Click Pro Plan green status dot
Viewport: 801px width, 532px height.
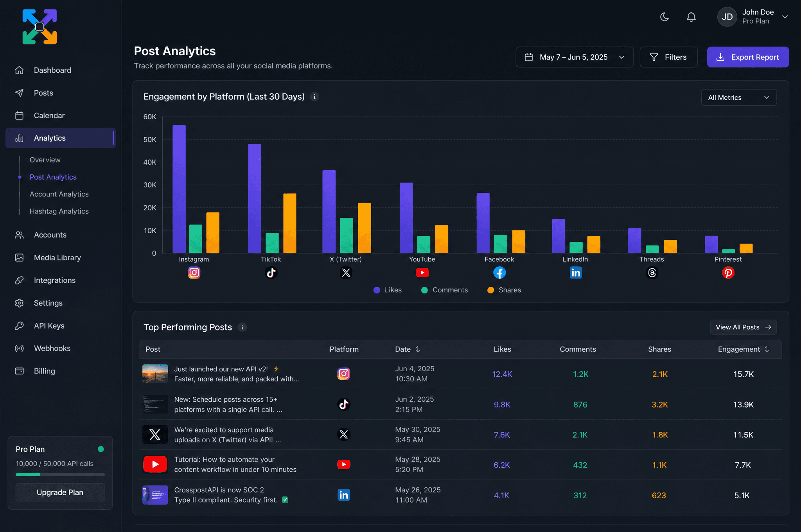click(x=101, y=449)
